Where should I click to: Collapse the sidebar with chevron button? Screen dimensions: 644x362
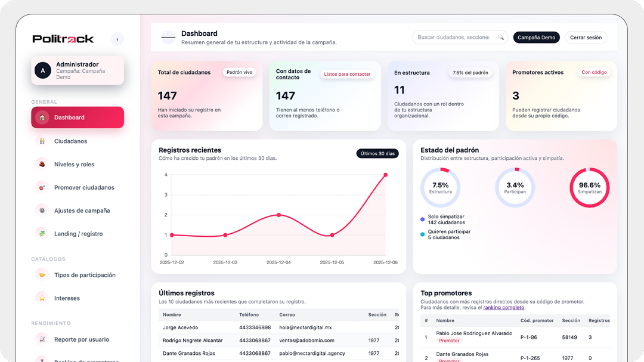(117, 39)
